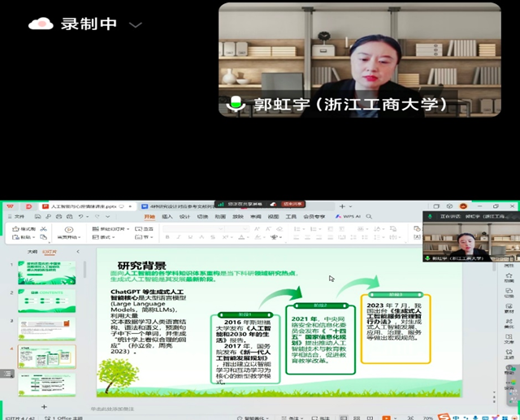Expand the 版式 layout dropdown
The height and width of the screenshot is (420, 520).
pos(109,237)
